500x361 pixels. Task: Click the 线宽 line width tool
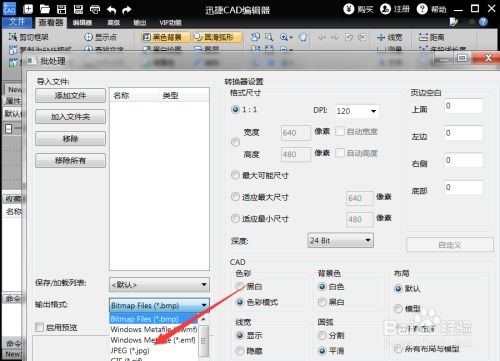[x=390, y=37]
